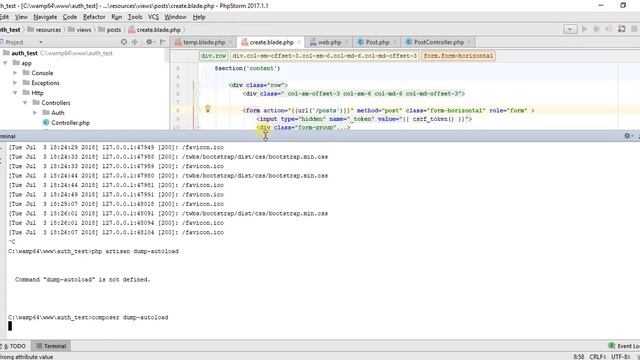Change UTF-8 file encoding in status bar
The height and width of the screenshot is (360, 640).
(x=620, y=357)
